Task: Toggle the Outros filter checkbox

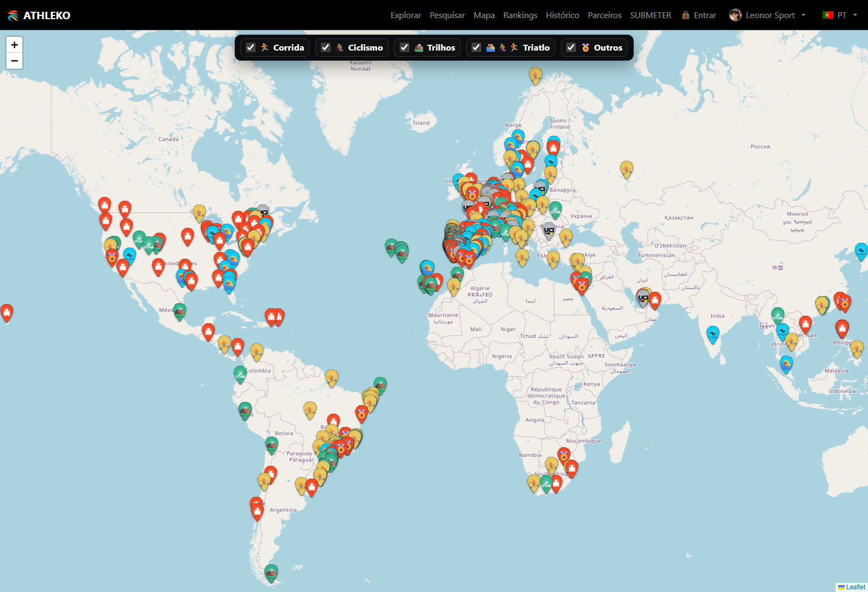Action: 571,47
